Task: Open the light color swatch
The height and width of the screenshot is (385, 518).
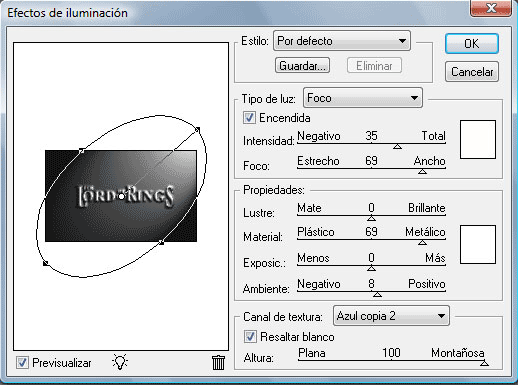Action: (x=478, y=139)
